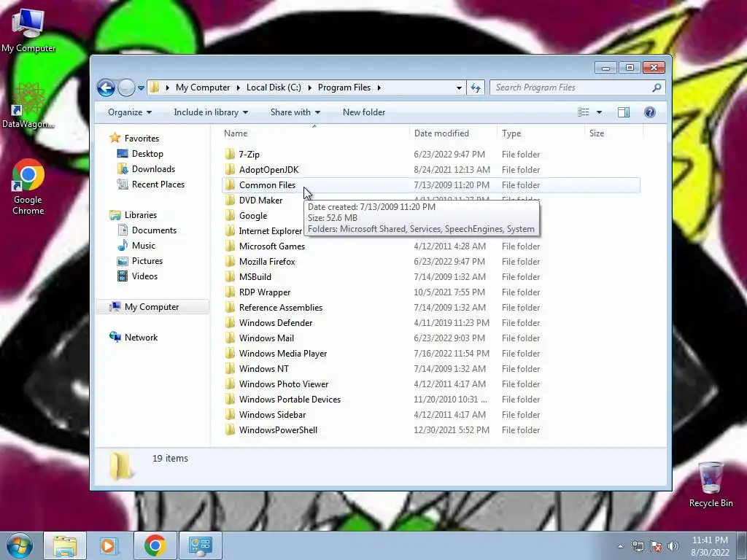This screenshot has height=560, width=747.
Task: Click the Refresh button beside address bar
Action: coord(476,87)
